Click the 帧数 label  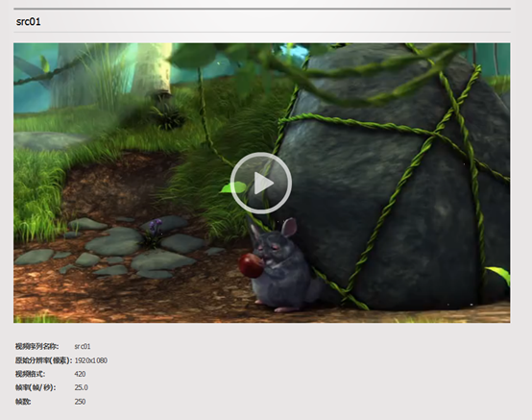23,402
